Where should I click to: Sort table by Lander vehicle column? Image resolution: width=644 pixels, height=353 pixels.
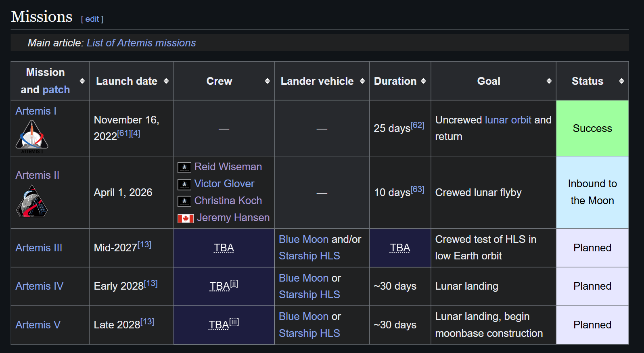tap(362, 81)
